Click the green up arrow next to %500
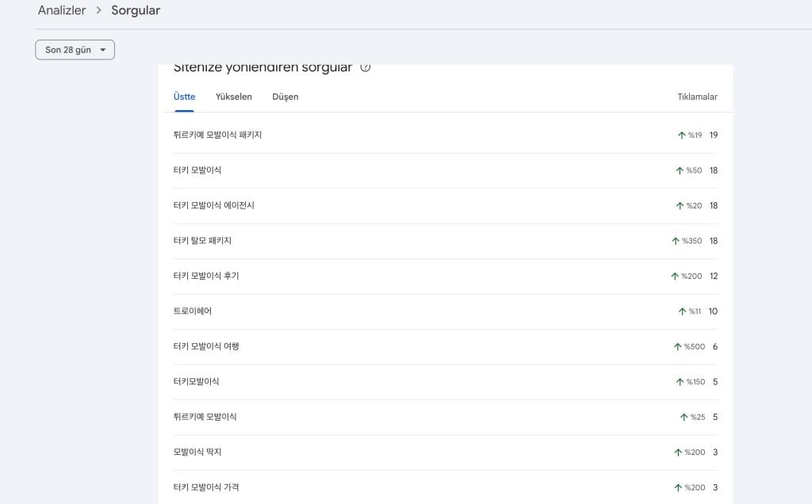Image resolution: width=812 pixels, height=504 pixels. [678, 346]
